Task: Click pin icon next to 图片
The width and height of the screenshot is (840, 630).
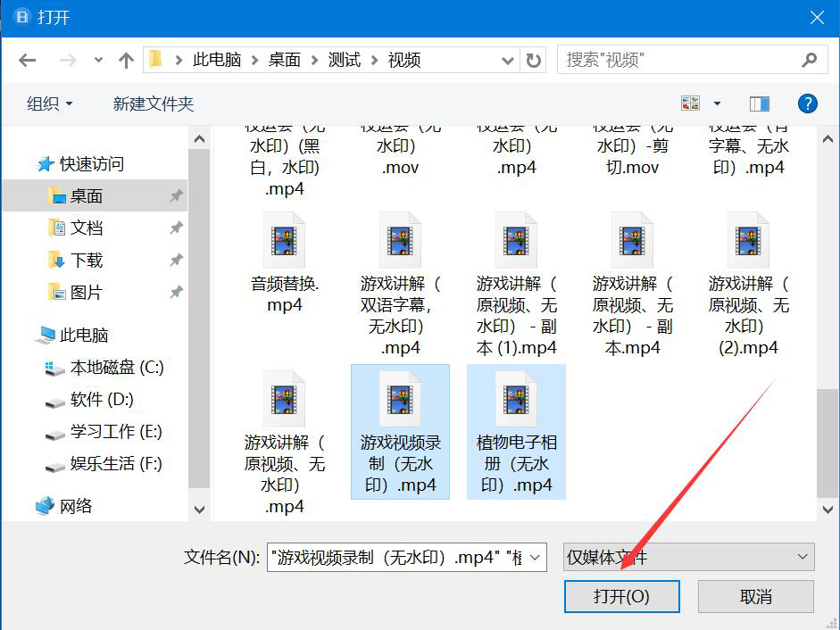Action: (x=176, y=293)
